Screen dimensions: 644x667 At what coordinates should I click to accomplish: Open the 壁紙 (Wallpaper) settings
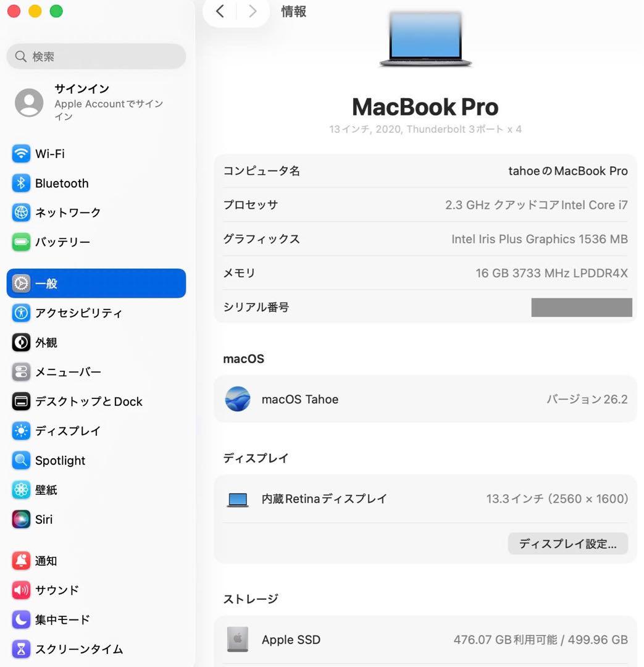[21, 490]
